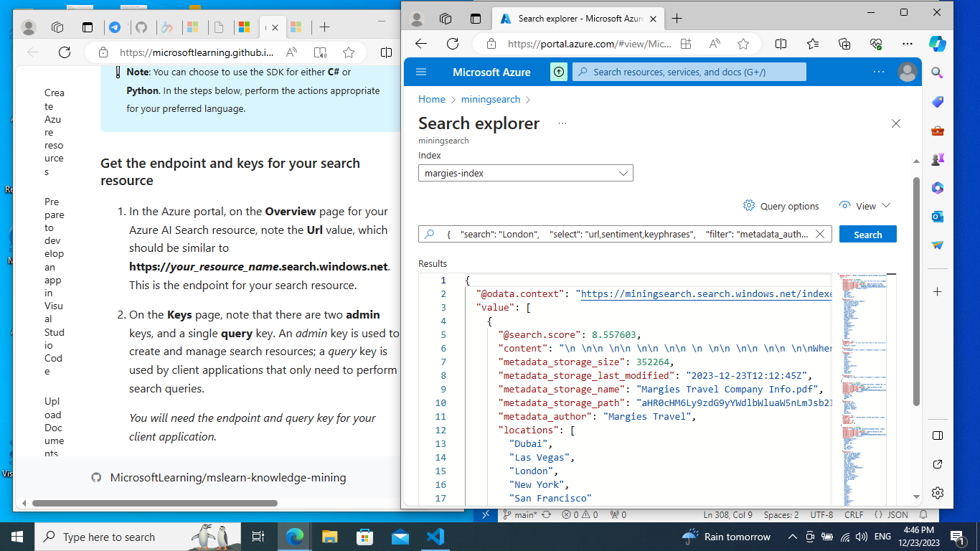Open File Explorer from the taskbar

coord(329,537)
